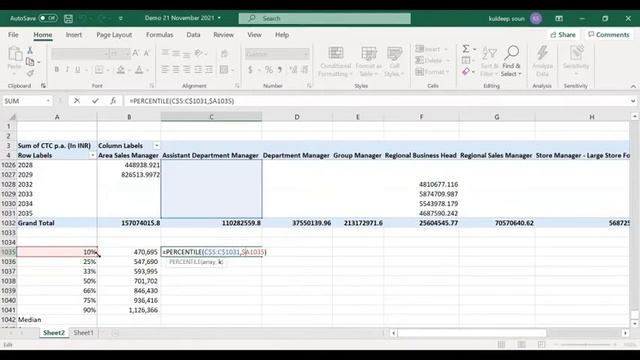This screenshot has height=360, width=640.
Task: Open the File menu
Action: pos(13,35)
